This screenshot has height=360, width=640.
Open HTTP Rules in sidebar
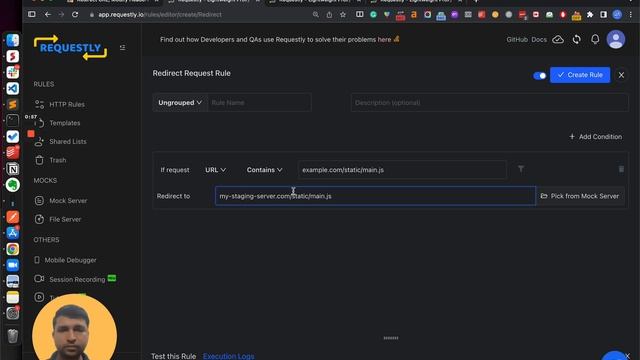click(60, 104)
